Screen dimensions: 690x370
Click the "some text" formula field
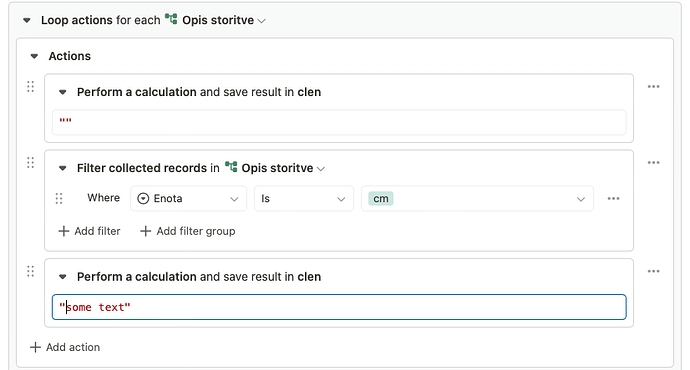coord(339,307)
